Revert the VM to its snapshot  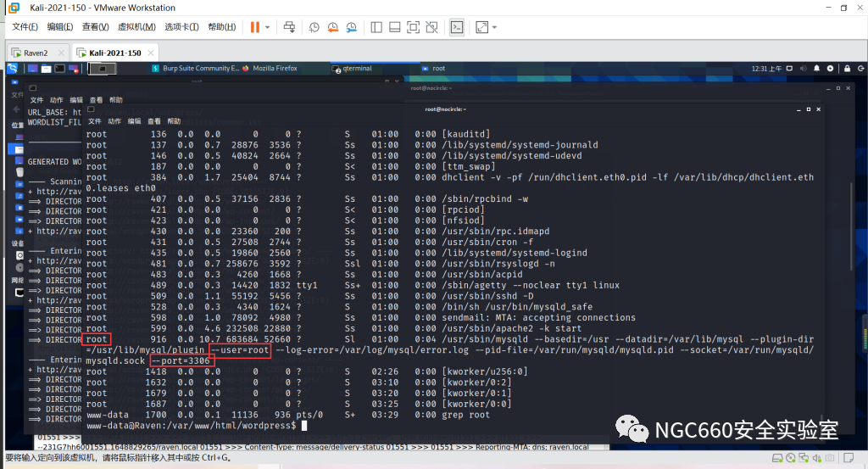[x=332, y=27]
